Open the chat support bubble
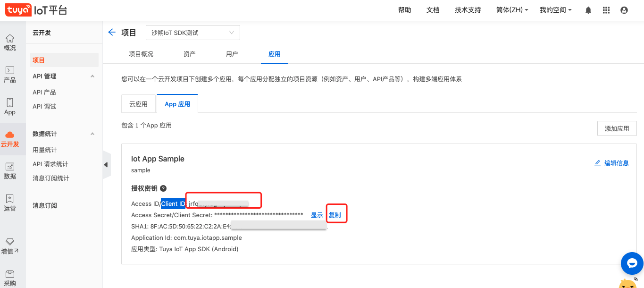This screenshot has width=644, height=288. (632, 263)
